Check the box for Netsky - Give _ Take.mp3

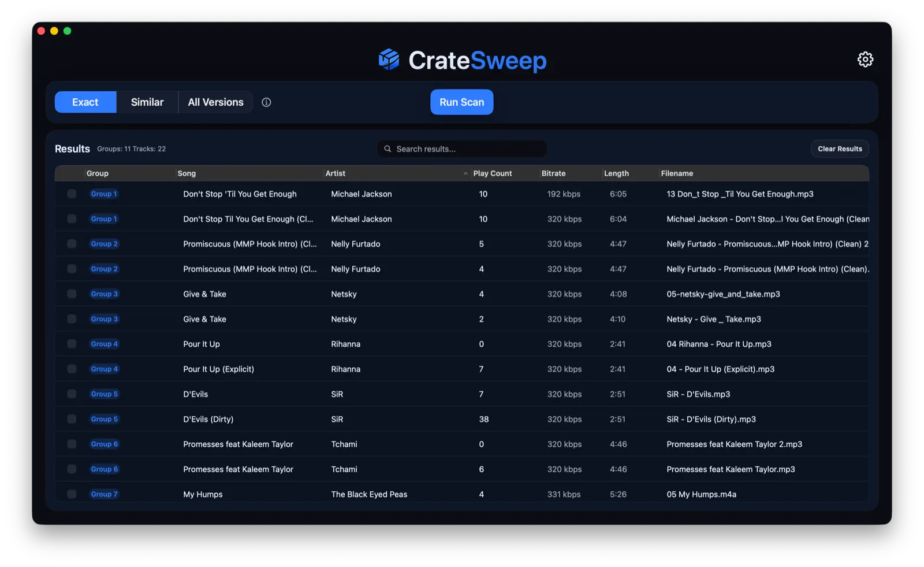(72, 319)
